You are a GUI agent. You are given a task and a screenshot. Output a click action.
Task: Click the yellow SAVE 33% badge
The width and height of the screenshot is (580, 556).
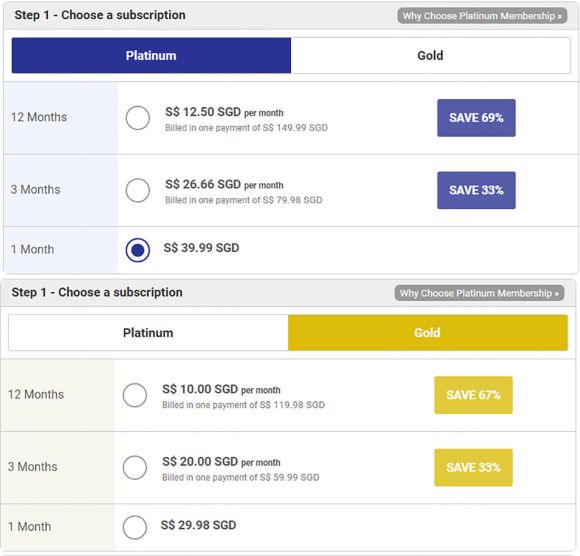473,468
